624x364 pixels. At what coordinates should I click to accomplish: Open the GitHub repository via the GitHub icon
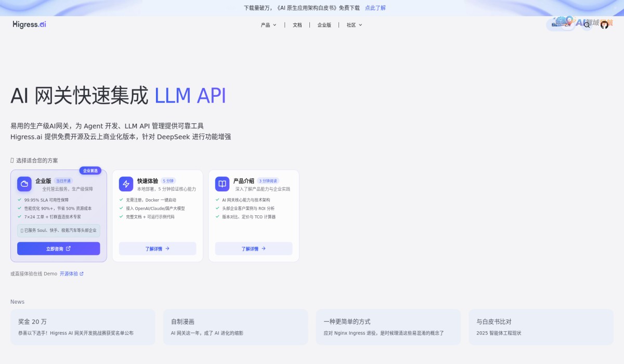(604, 24)
